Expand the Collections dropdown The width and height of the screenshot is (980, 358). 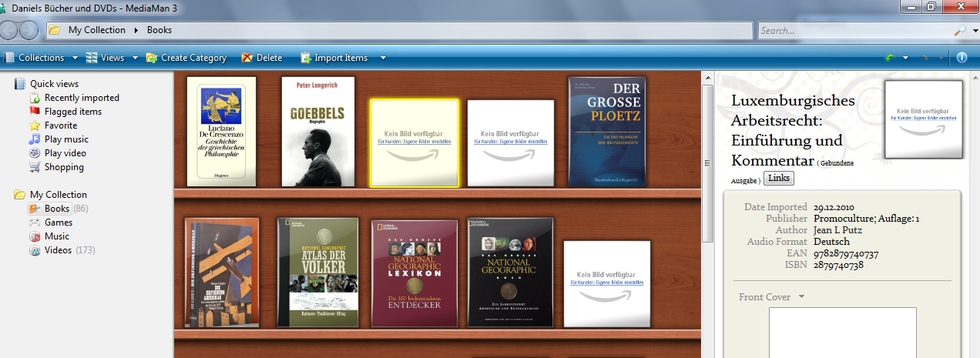[x=75, y=58]
